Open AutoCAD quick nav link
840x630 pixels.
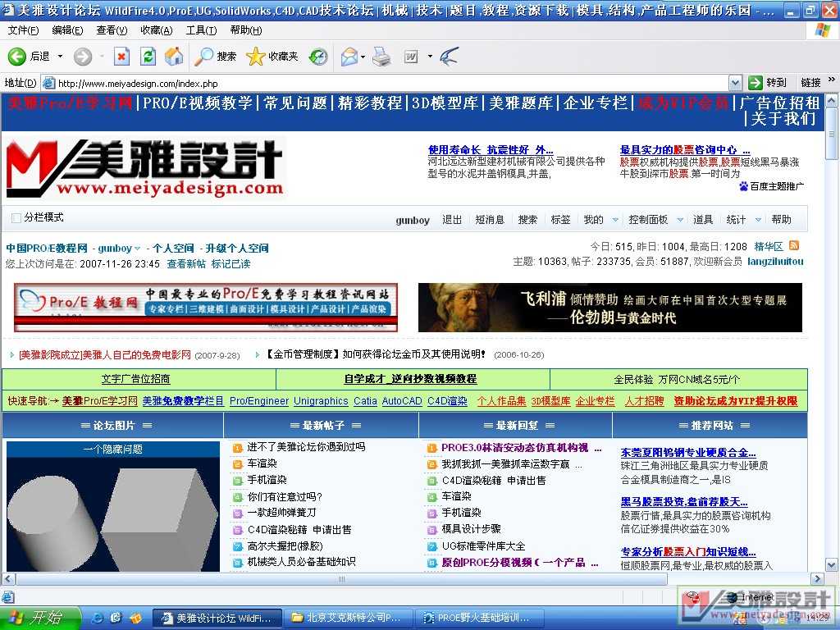(402, 400)
